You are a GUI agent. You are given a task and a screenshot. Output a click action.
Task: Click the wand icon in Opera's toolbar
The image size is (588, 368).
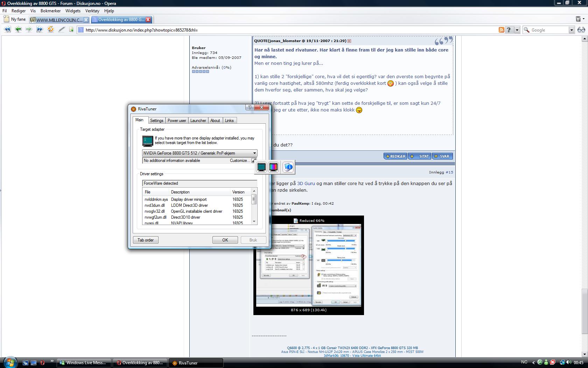tap(62, 30)
